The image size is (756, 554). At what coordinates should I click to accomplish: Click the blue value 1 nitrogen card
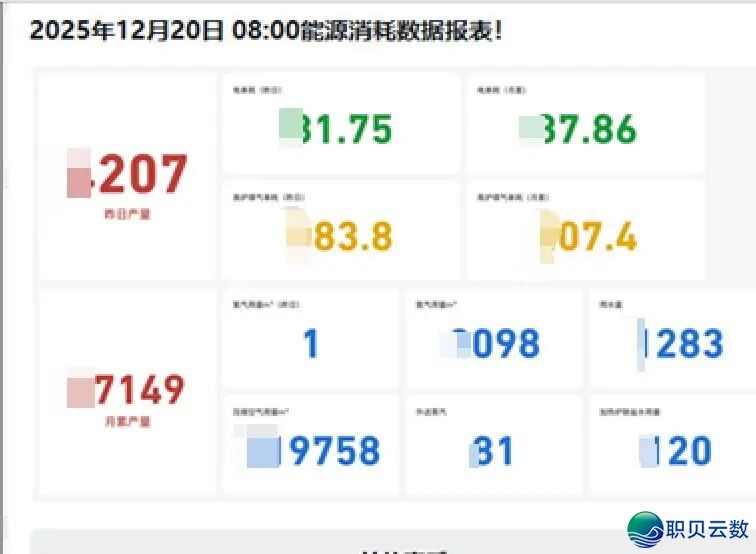coord(311,344)
